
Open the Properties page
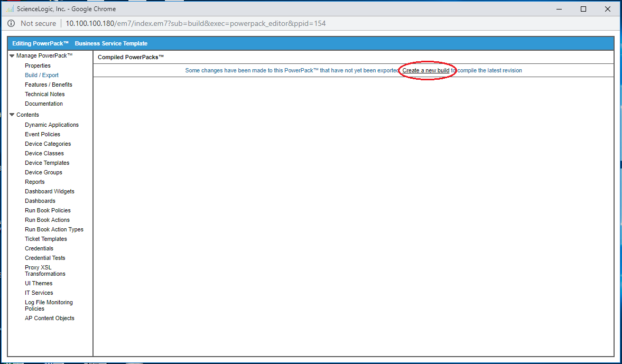pos(38,66)
